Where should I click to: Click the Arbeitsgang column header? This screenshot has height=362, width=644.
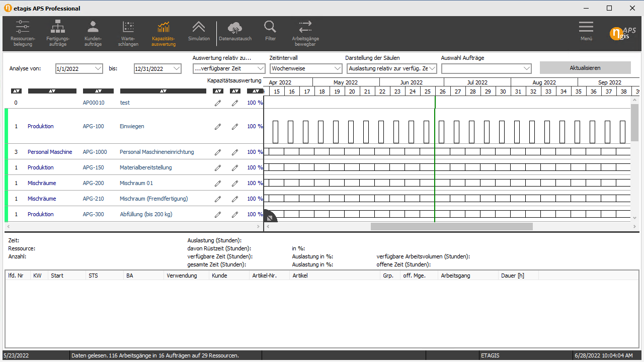[x=468, y=276]
